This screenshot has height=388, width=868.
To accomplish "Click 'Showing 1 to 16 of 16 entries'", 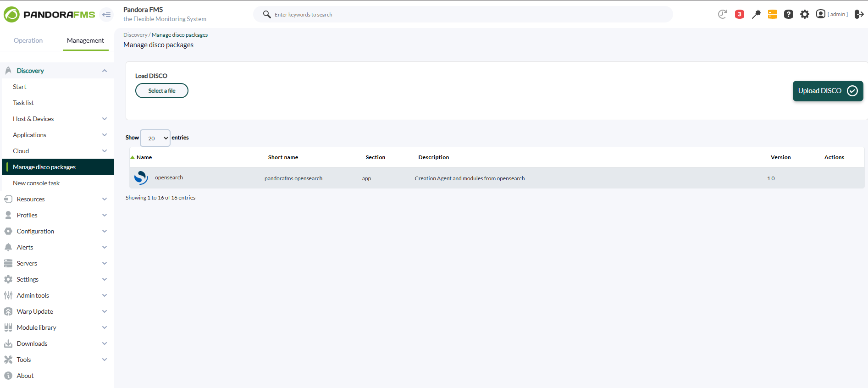I will [x=160, y=198].
